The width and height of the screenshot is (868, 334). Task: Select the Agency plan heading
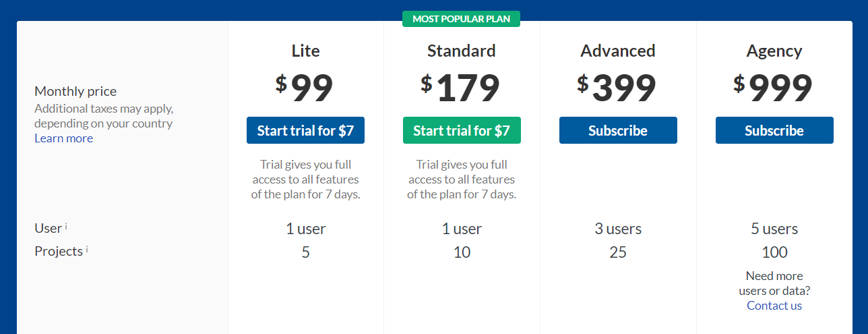tap(774, 51)
